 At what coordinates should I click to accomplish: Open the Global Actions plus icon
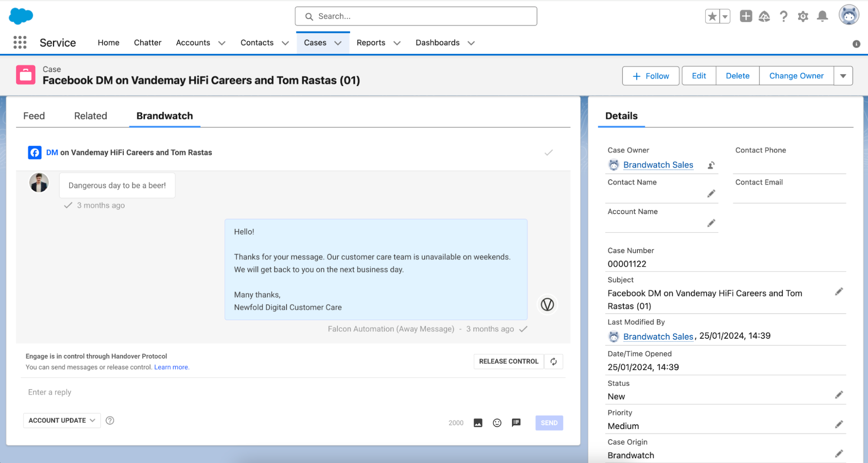pyautogui.click(x=746, y=17)
